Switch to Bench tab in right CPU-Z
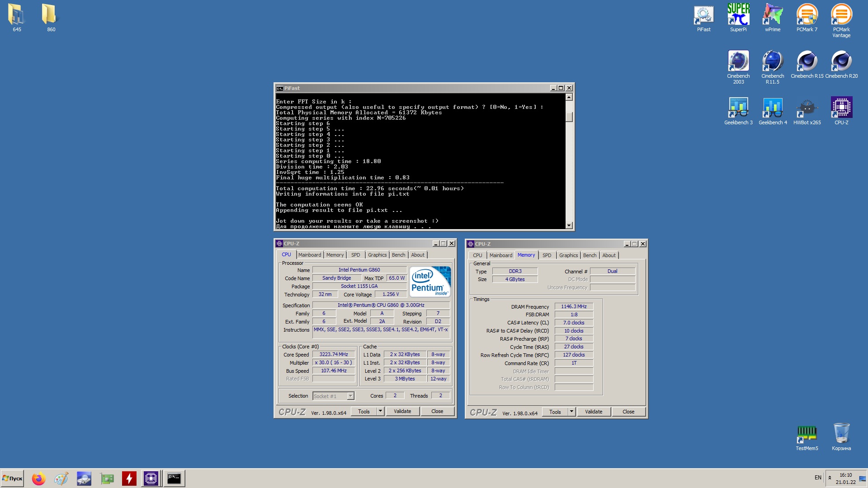The height and width of the screenshot is (488, 868). pyautogui.click(x=590, y=255)
